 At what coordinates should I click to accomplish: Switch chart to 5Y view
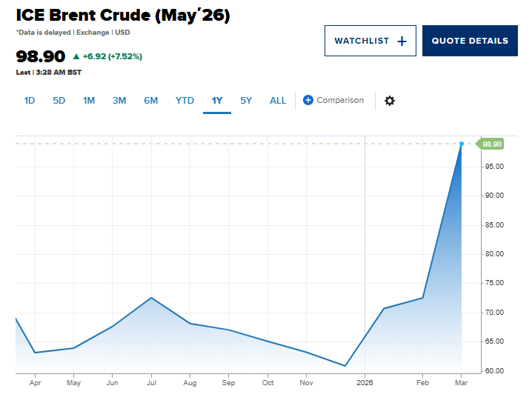(246, 101)
